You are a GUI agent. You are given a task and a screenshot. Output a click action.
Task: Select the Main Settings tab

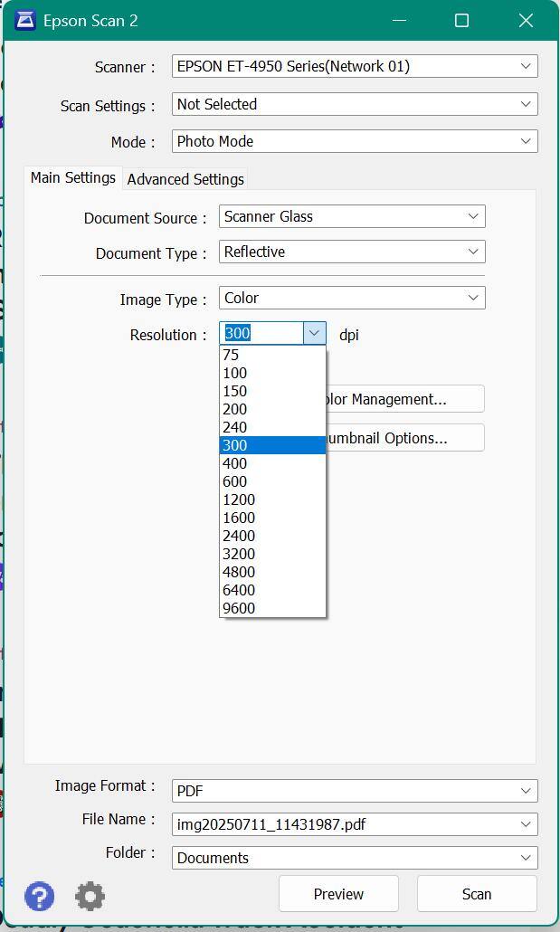[x=72, y=177]
